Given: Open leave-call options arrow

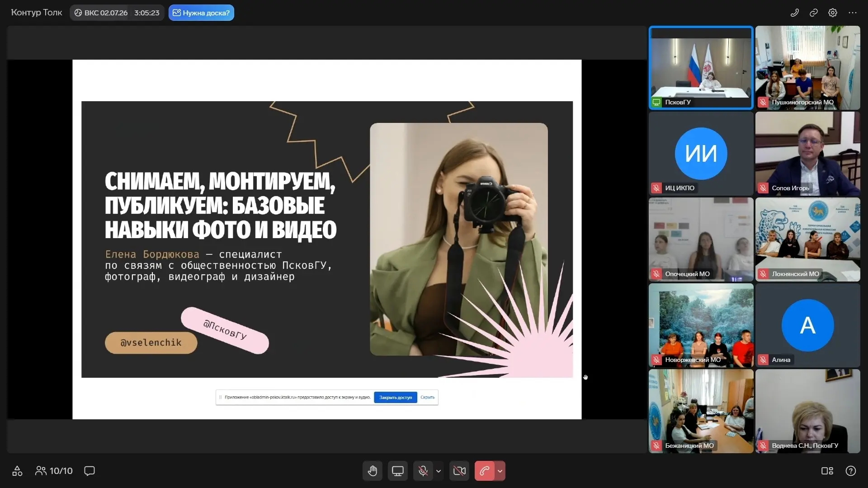Looking at the screenshot, I should coord(500,471).
